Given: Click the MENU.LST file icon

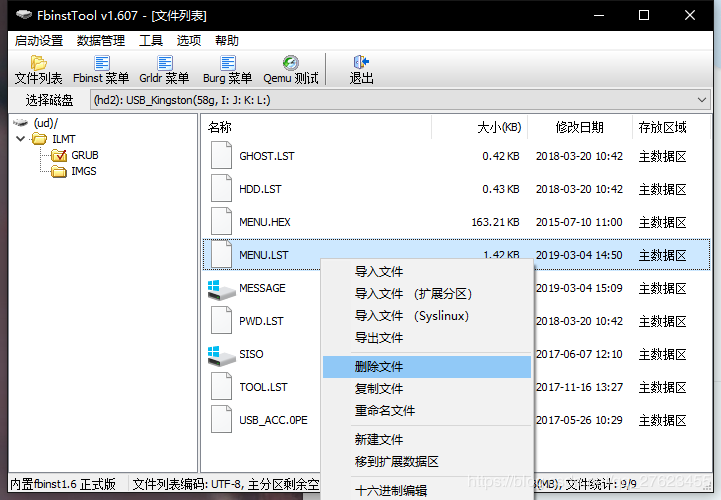Looking at the screenshot, I should click(221, 254).
